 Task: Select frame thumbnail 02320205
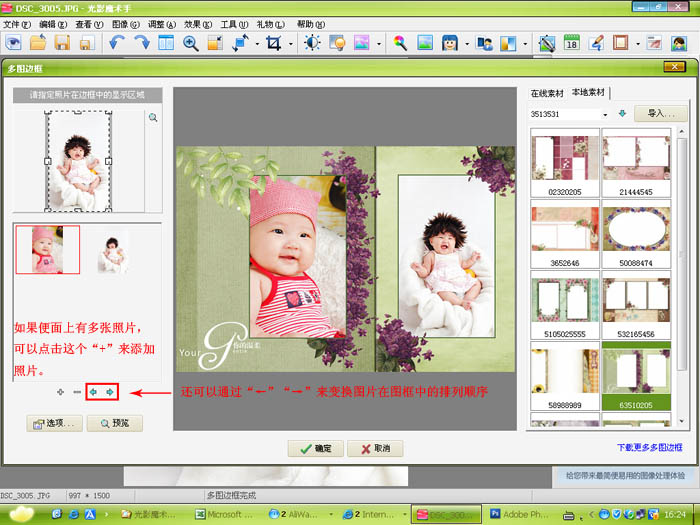tap(565, 163)
